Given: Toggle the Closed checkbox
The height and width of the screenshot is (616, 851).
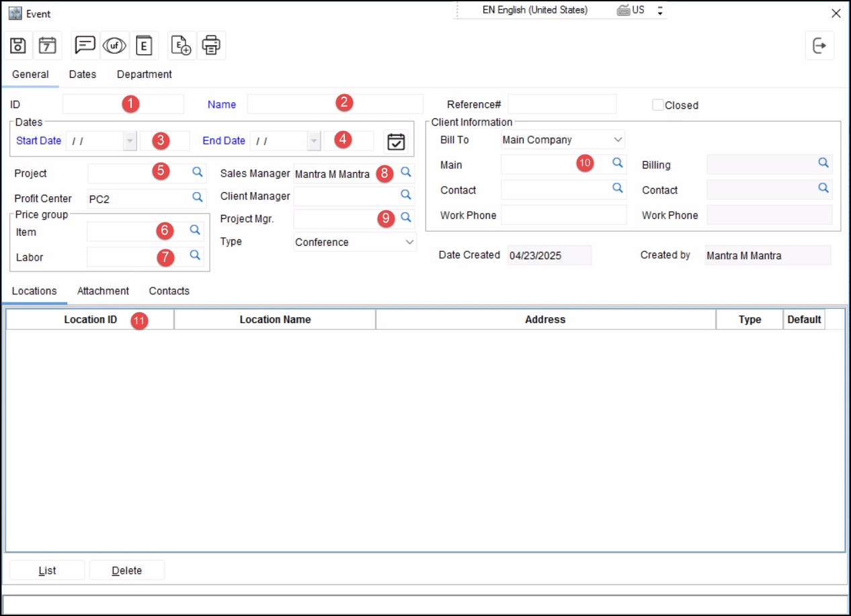Looking at the screenshot, I should point(658,105).
